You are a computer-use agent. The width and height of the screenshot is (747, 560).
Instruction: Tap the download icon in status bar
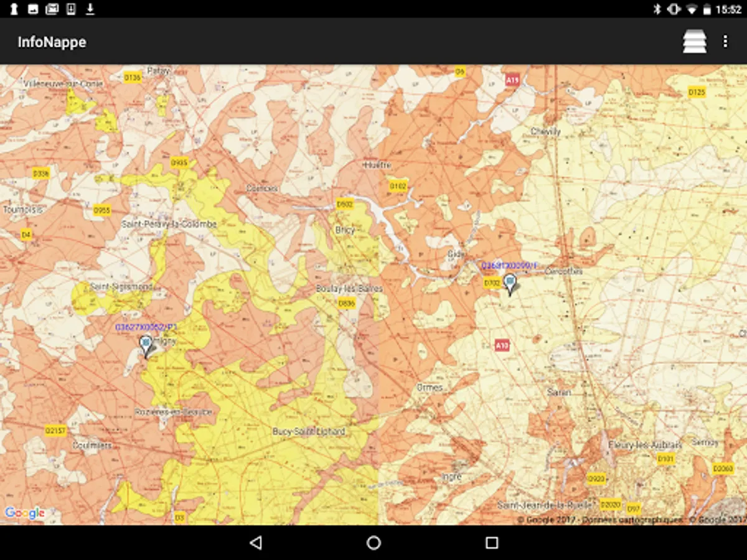coord(90,9)
